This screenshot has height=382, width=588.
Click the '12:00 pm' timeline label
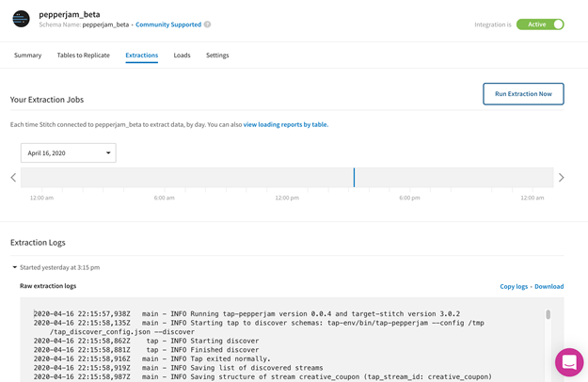(287, 198)
